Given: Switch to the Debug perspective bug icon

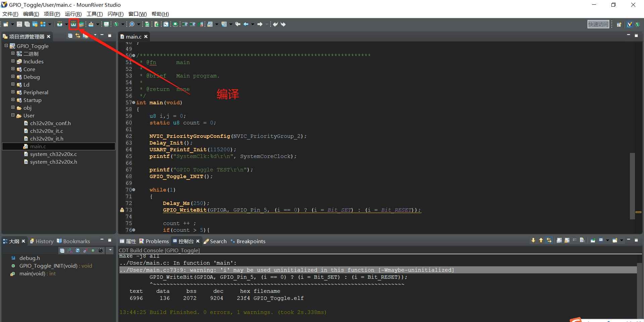Looking at the screenshot, I should (x=637, y=24).
